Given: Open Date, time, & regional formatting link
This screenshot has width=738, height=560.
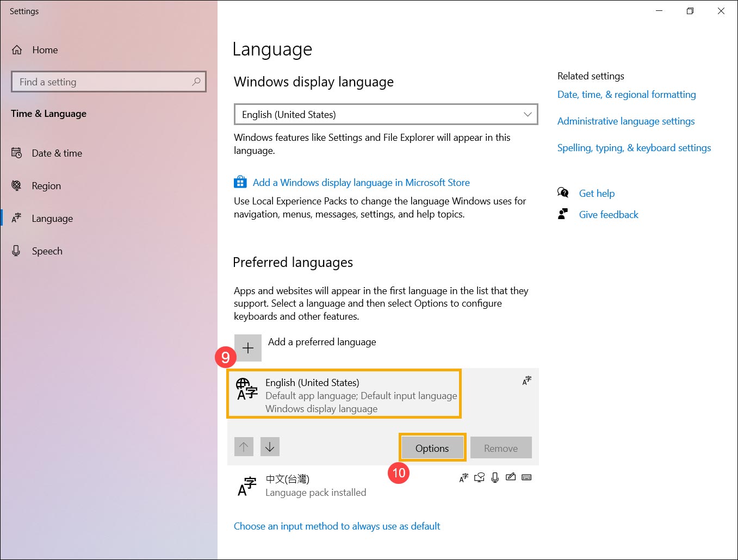Looking at the screenshot, I should pos(627,95).
